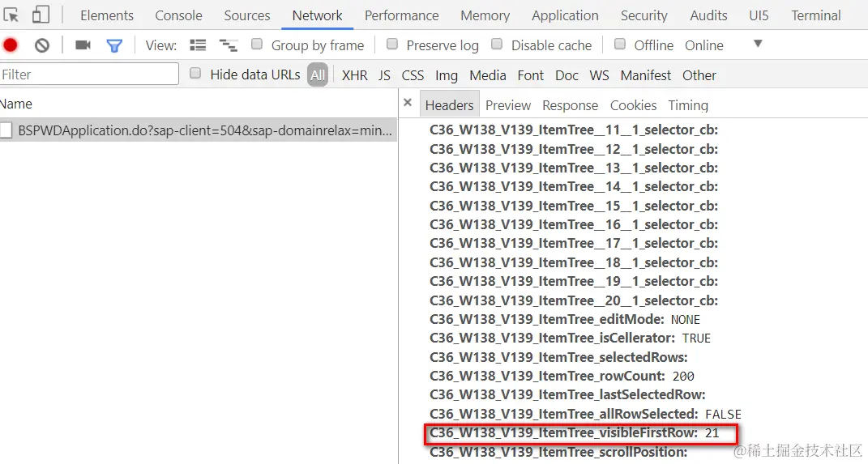Select the ItemTree__11__1_selector_cb parameter

coord(574,130)
